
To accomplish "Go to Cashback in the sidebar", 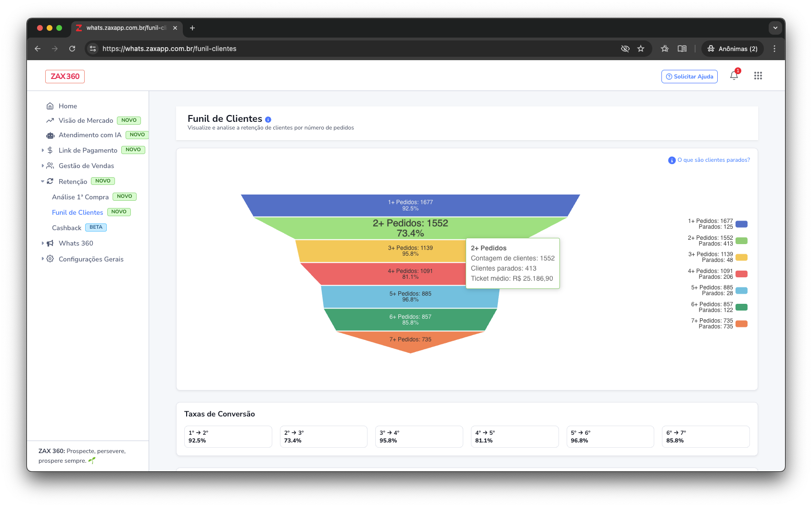I will point(67,228).
